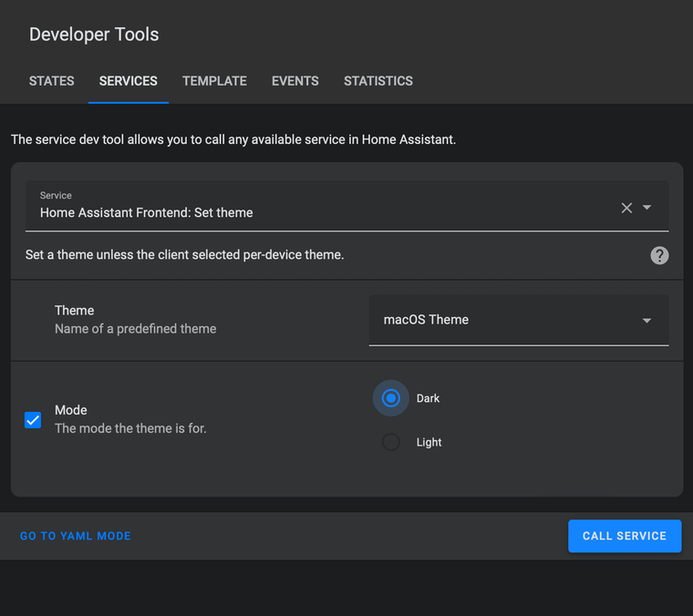Click the 'Dark' radio label text

[x=428, y=398]
